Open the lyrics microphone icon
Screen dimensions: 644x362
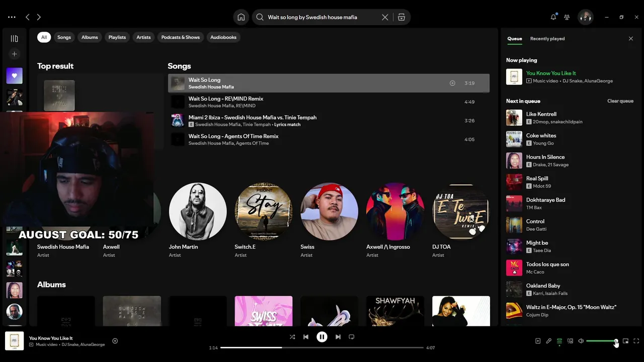coord(549,341)
